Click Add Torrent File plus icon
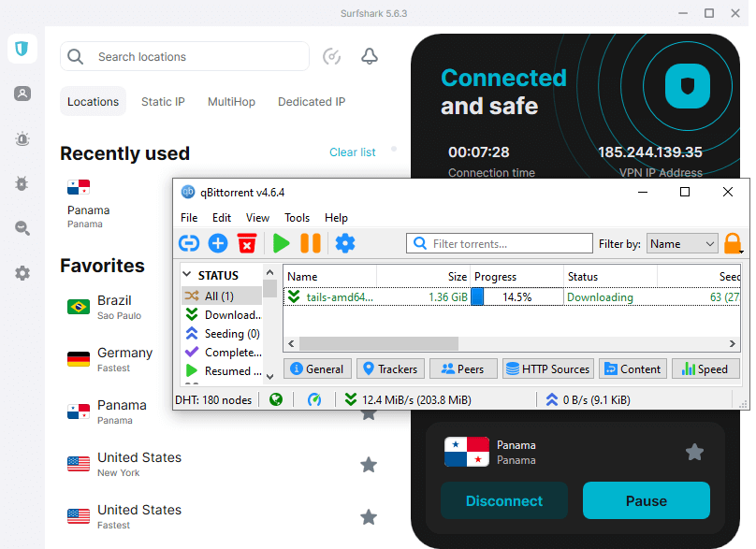The height and width of the screenshot is (549, 756). [x=218, y=243]
